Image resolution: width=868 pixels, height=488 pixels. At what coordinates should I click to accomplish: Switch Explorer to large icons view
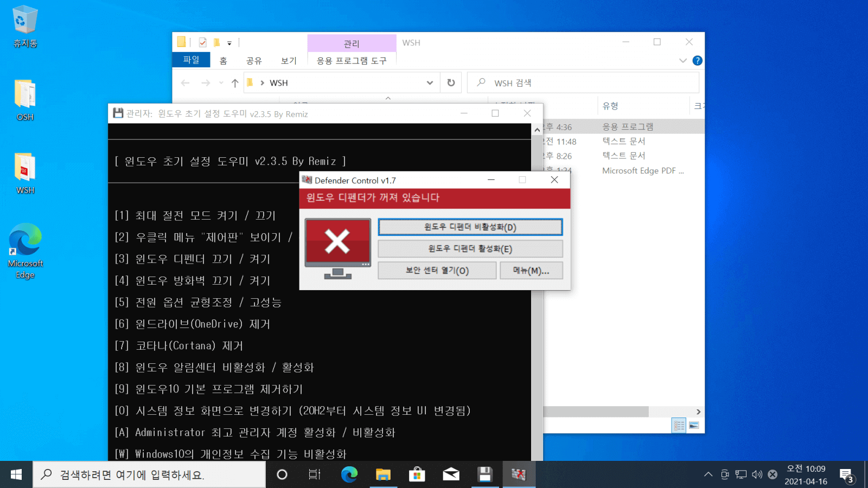[x=694, y=426]
